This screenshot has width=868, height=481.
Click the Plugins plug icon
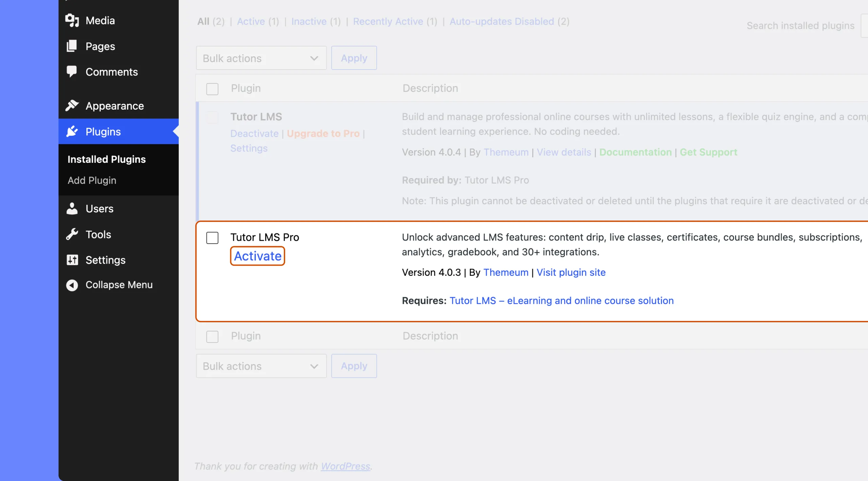click(72, 131)
